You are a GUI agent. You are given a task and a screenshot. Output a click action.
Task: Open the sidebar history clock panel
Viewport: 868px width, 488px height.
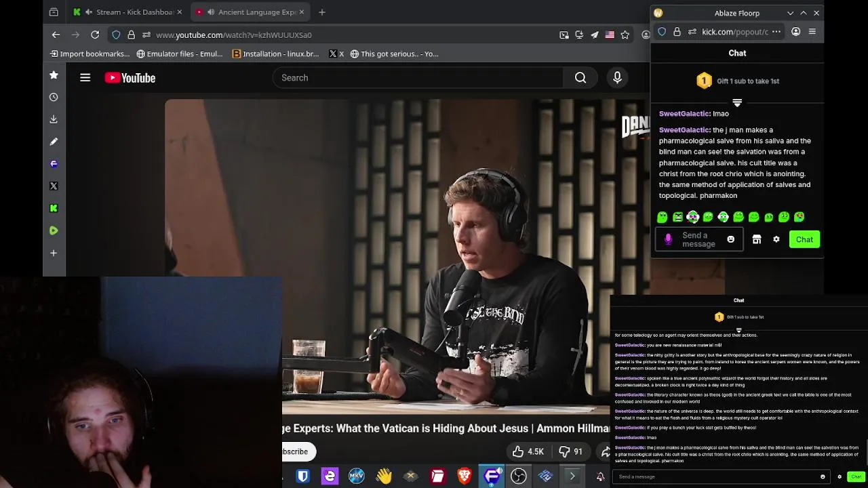[x=54, y=97]
